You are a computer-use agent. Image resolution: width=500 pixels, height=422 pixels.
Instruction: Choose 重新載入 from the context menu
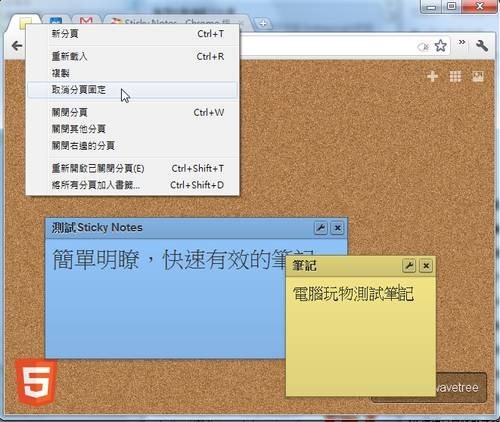point(132,56)
